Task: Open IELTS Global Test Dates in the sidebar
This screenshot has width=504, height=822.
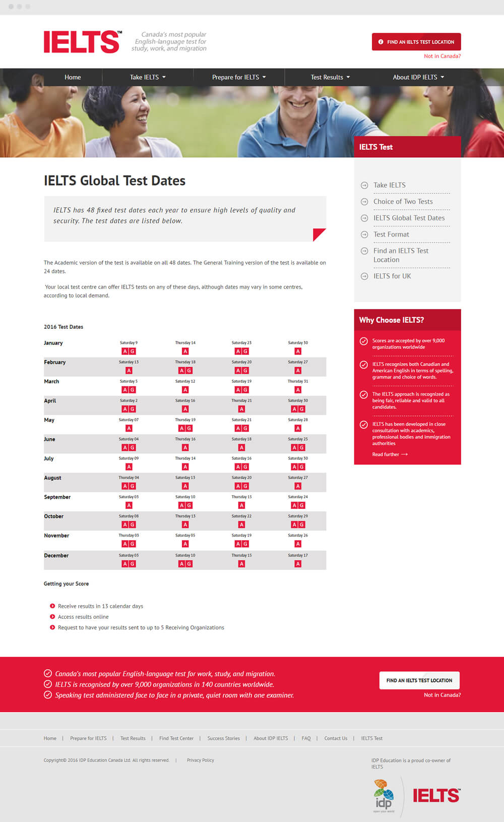Action: 409,218
